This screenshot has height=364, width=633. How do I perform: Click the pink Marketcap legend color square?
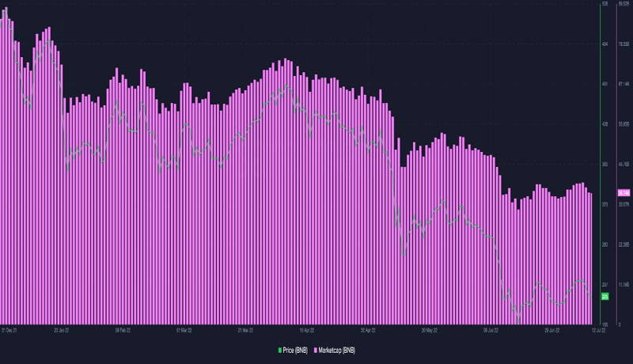click(316, 351)
